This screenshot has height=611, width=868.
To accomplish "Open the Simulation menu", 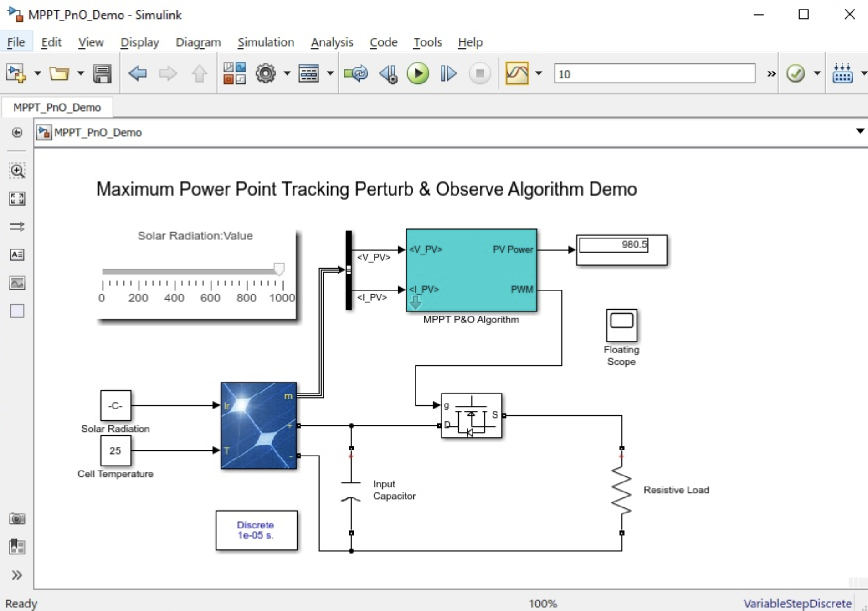I will 266,42.
